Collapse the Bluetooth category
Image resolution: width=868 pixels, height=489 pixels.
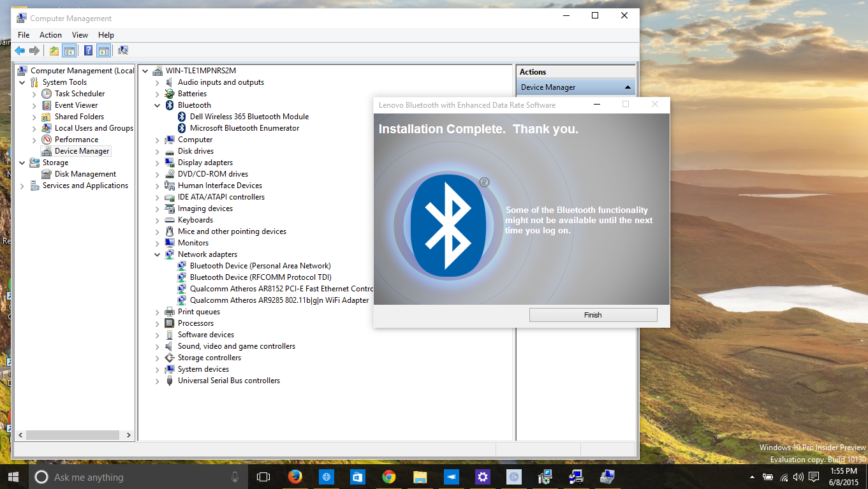click(158, 105)
